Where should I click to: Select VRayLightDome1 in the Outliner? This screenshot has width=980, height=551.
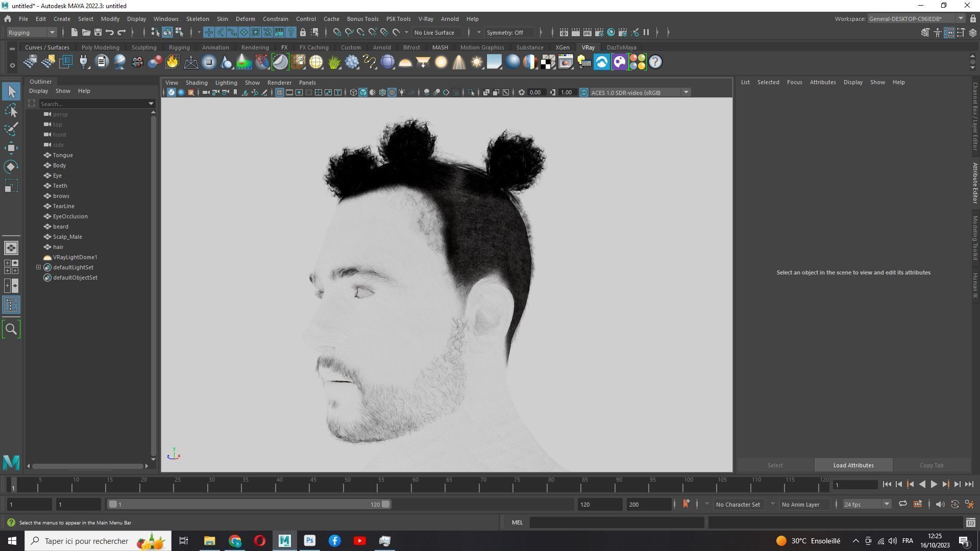(x=75, y=257)
